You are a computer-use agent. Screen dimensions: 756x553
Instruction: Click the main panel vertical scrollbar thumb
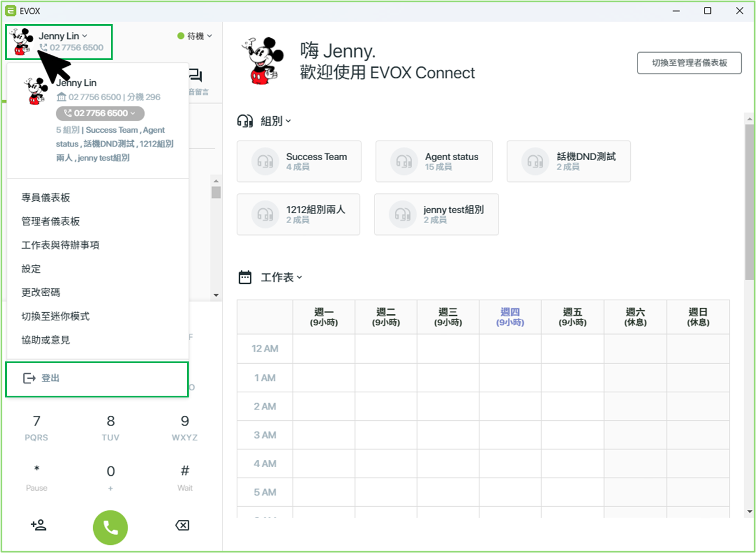(749, 202)
